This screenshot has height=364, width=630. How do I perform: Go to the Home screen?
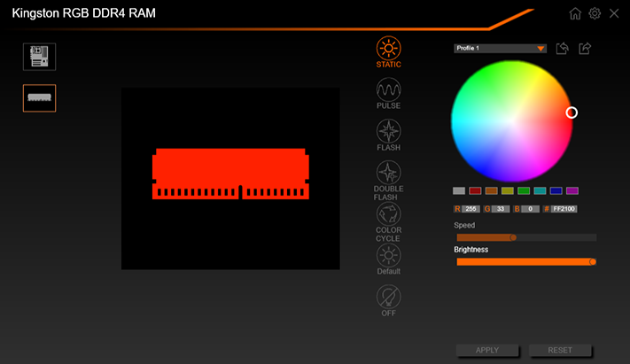tap(575, 13)
